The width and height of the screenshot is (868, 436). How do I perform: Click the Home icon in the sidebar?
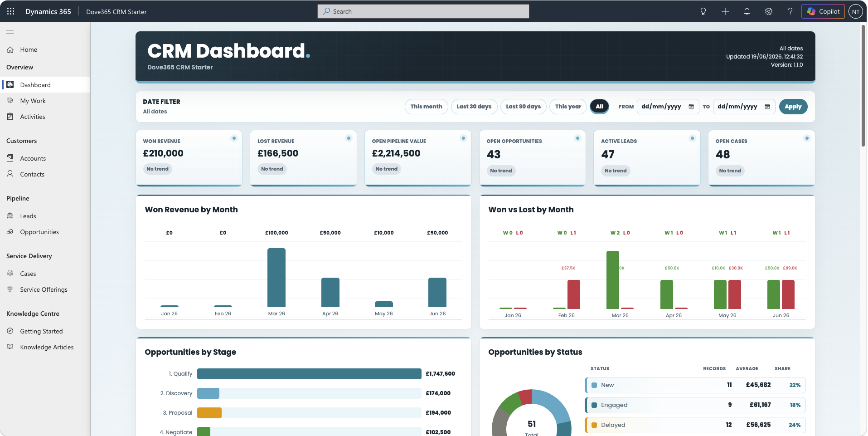[10, 49]
